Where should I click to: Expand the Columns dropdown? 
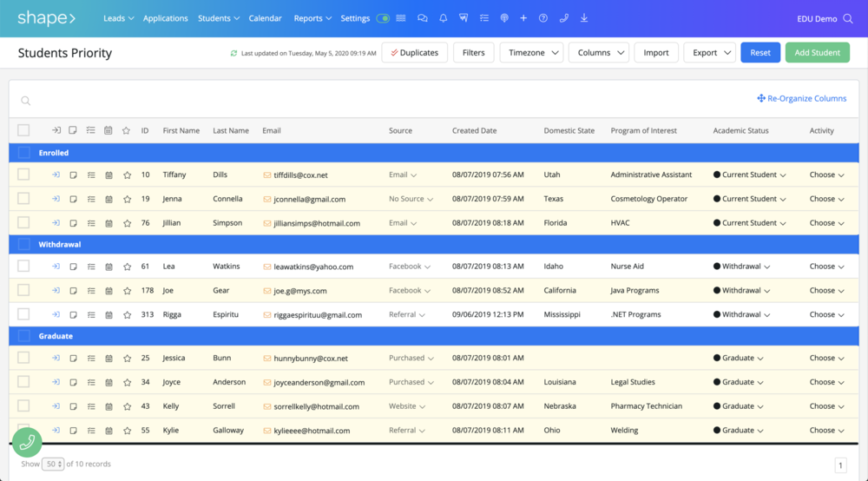coord(598,53)
